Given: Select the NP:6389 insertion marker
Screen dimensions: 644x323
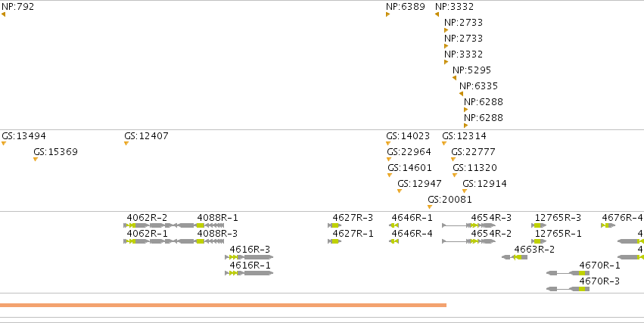Looking at the screenshot, I should click(x=387, y=14).
